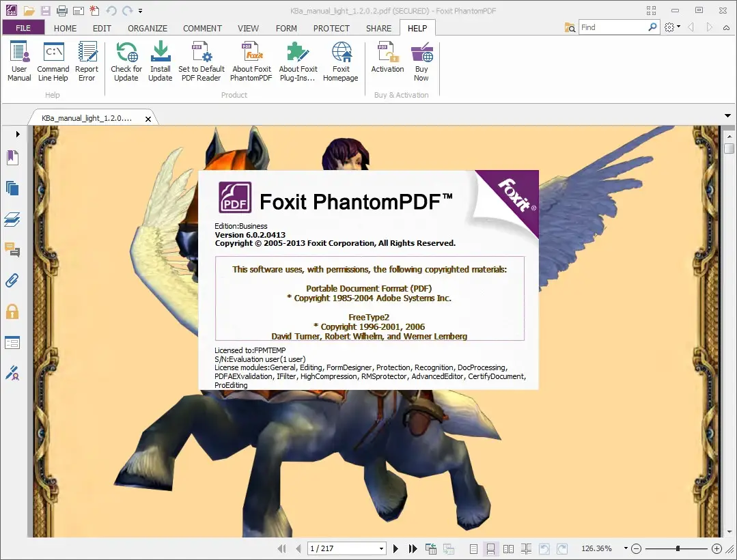
Task: Open the form Fields side panel
Action: click(x=13, y=342)
